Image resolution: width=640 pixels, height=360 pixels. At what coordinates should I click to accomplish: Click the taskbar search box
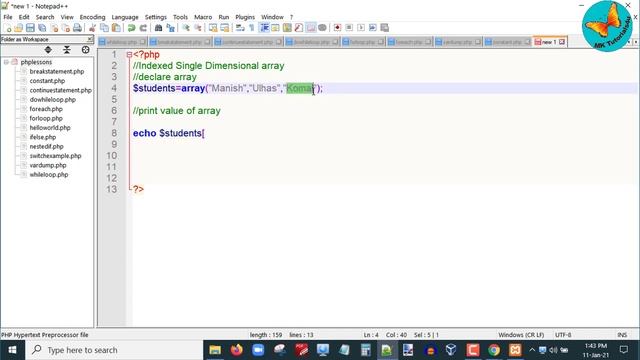coord(114,350)
